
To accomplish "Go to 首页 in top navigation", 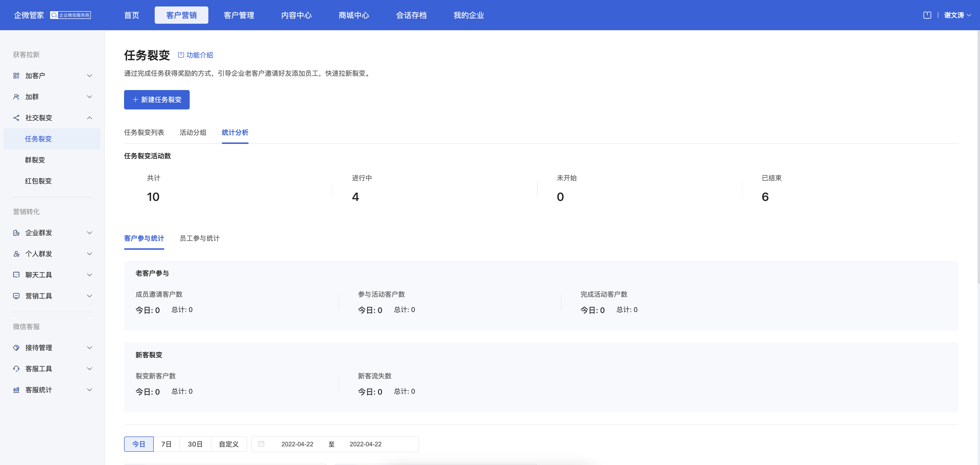I will click(132, 15).
